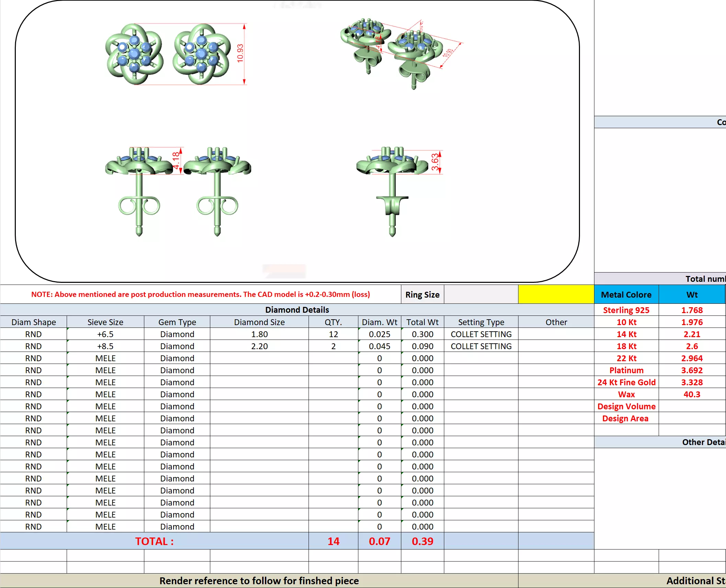Click the 2.6 weight value
726x588 pixels.
coord(692,346)
